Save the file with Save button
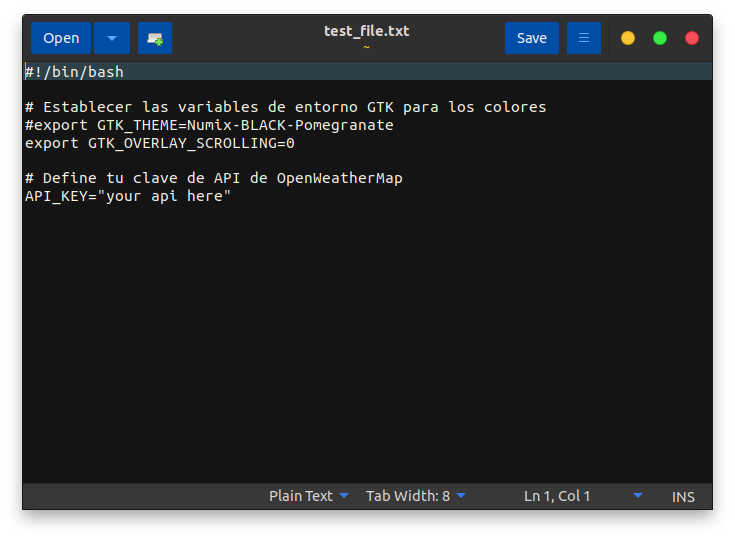Screen dimensions: 735x540 532,38
